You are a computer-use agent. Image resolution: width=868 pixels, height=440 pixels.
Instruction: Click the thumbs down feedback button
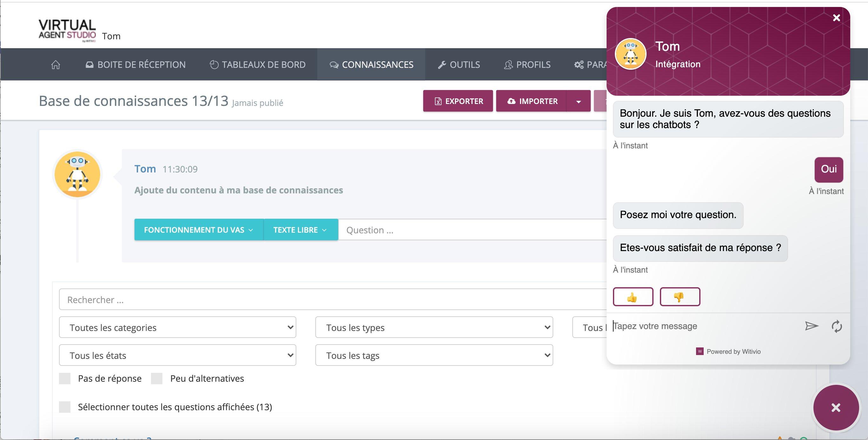680,297
